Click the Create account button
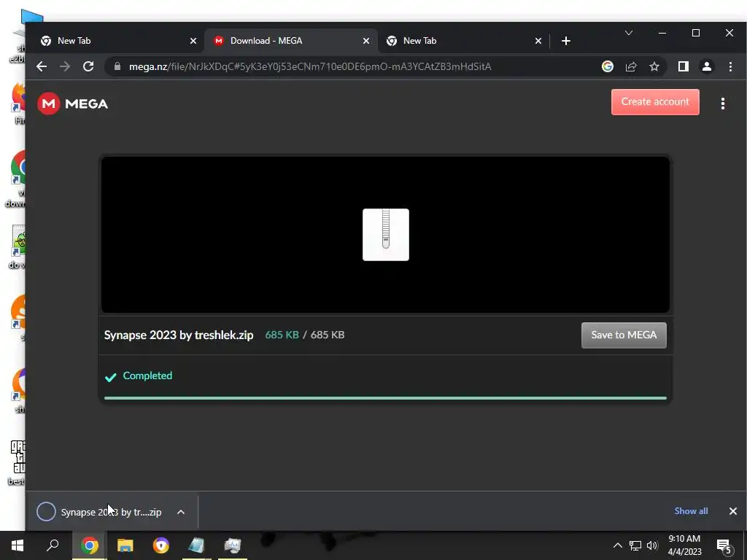The image size is (747, 560). 655,102
